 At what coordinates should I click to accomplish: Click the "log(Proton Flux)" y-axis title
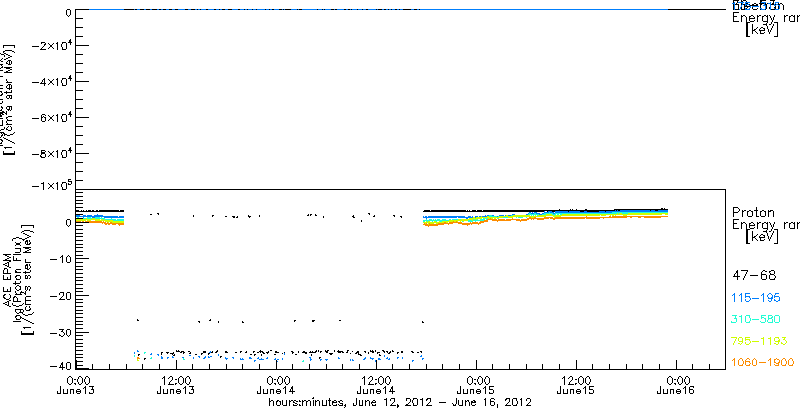tap(19, 279)
